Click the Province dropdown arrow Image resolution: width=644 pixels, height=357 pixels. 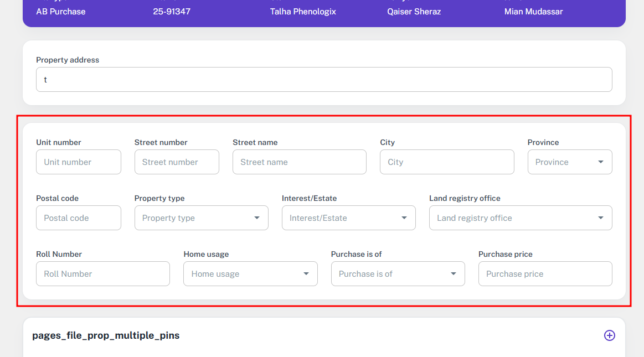pos(600,162)
